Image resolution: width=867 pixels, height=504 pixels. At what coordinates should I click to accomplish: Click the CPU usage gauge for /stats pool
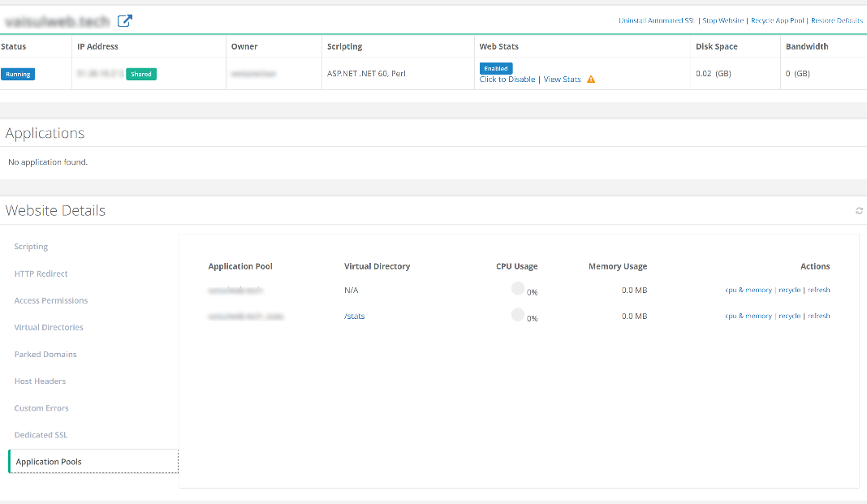518,316
